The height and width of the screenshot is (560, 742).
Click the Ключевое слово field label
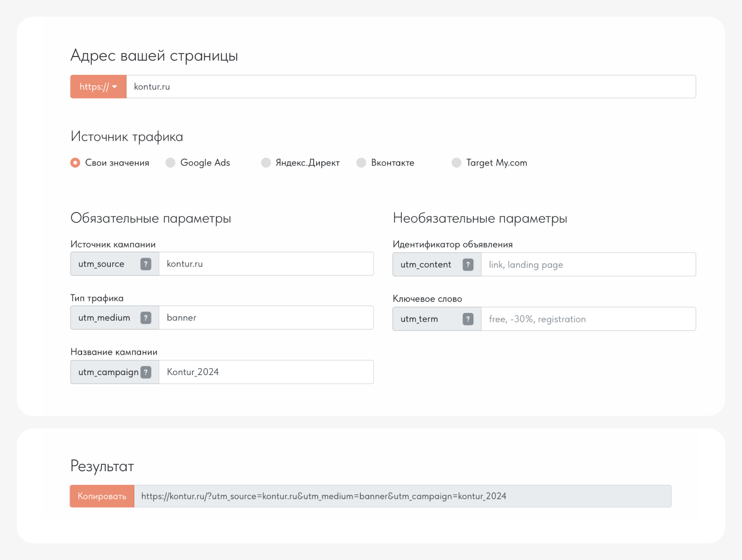tap(427, 299)
